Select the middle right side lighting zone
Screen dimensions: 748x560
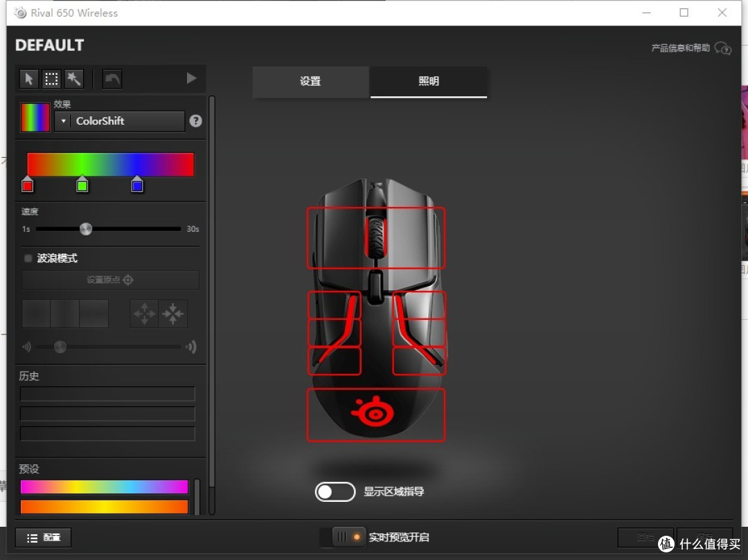point(419,332)
